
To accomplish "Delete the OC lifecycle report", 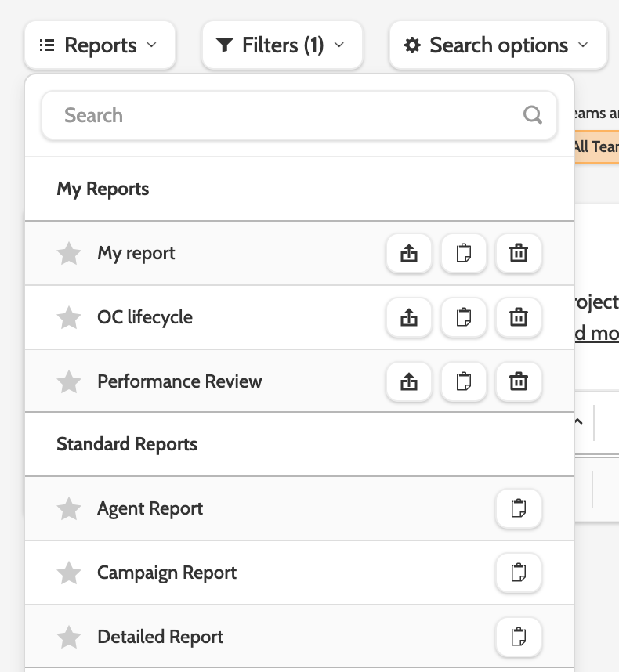I will point(519,317).
